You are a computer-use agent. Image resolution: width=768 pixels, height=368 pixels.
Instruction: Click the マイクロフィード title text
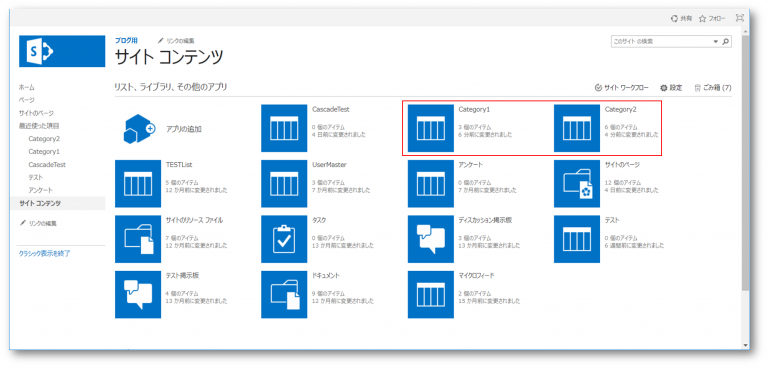pos(476,275)
